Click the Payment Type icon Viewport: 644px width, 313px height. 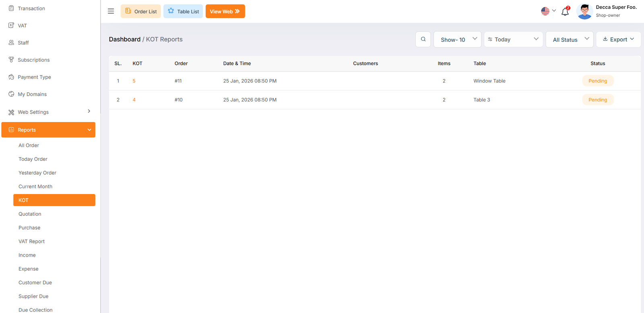11,77
